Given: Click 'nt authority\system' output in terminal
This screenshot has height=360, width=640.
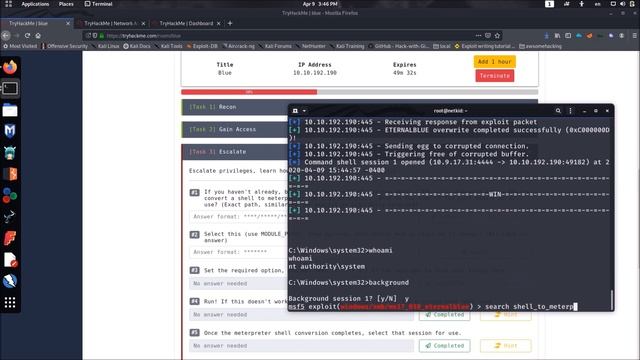Looking at the screenshot, I should pos(327,267).
